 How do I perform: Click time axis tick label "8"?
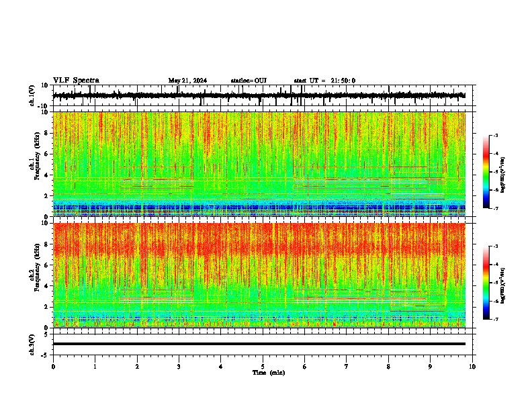[388, 367]
